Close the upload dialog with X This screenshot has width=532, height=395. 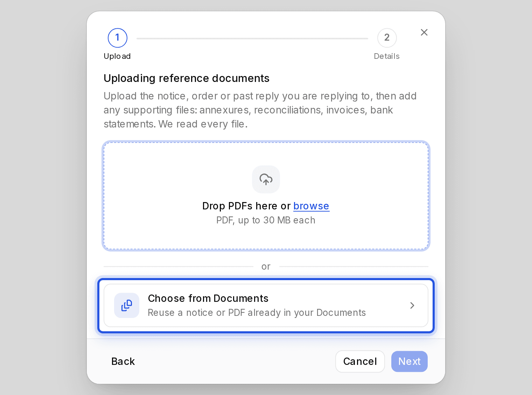[x=424, y=32]
